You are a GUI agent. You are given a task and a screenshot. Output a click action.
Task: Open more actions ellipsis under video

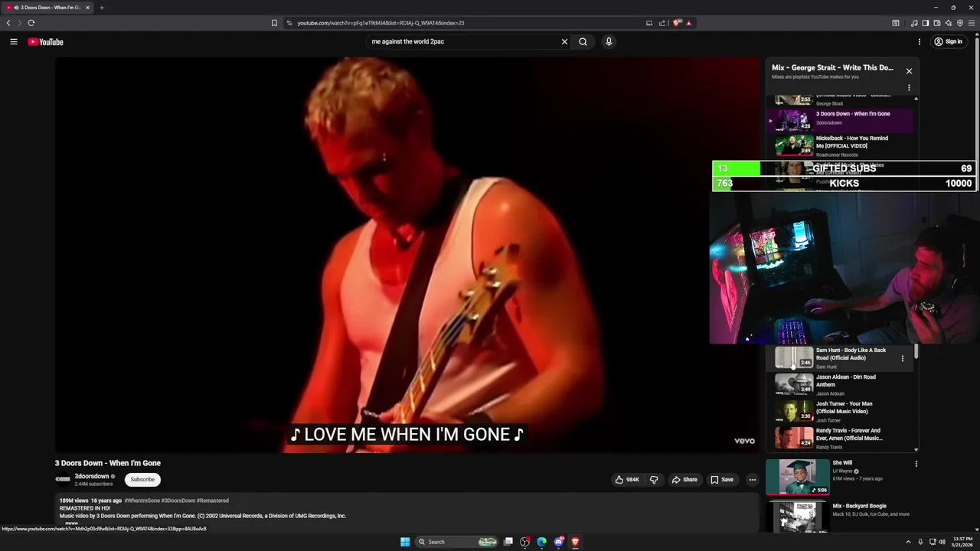click(x=753, y=480)
